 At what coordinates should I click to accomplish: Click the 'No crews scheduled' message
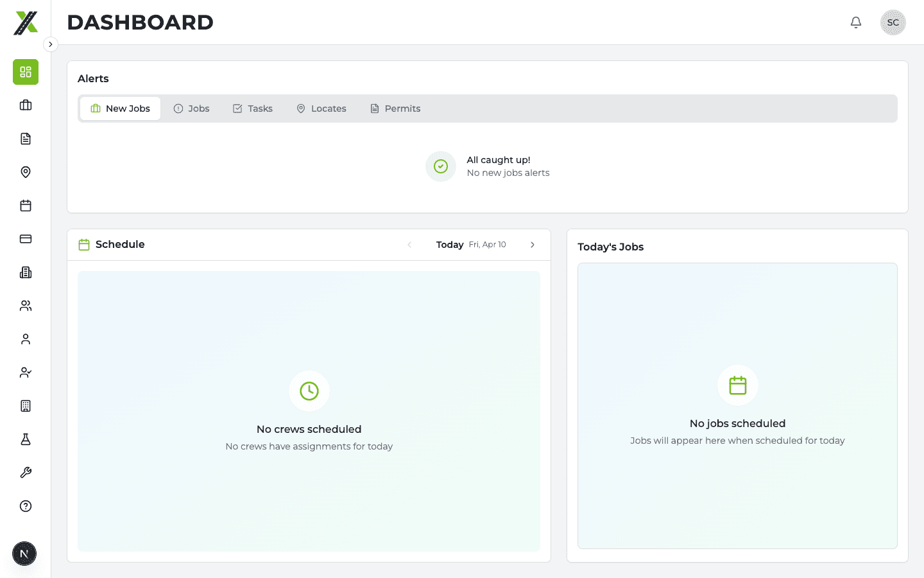pyautogui.click(x=309, y=429)
